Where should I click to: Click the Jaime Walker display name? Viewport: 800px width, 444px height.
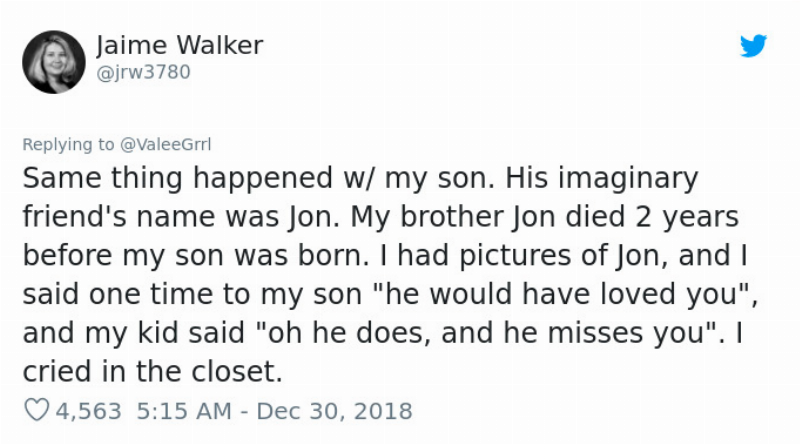[180, 46]
